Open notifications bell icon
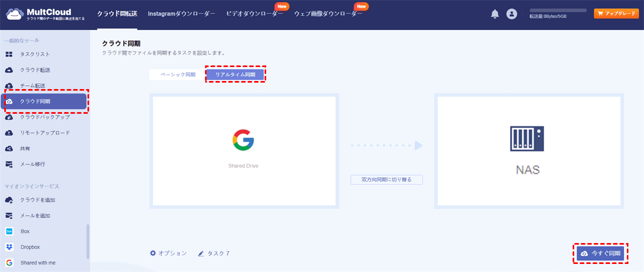Image resolution: width=644 pixels, height=272 pixels. [x=495, y=14]
